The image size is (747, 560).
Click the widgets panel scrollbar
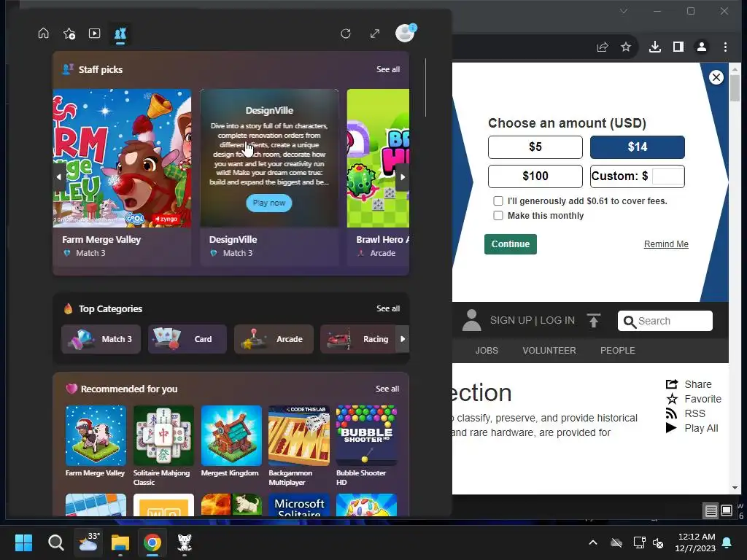(x=425, y=87)
